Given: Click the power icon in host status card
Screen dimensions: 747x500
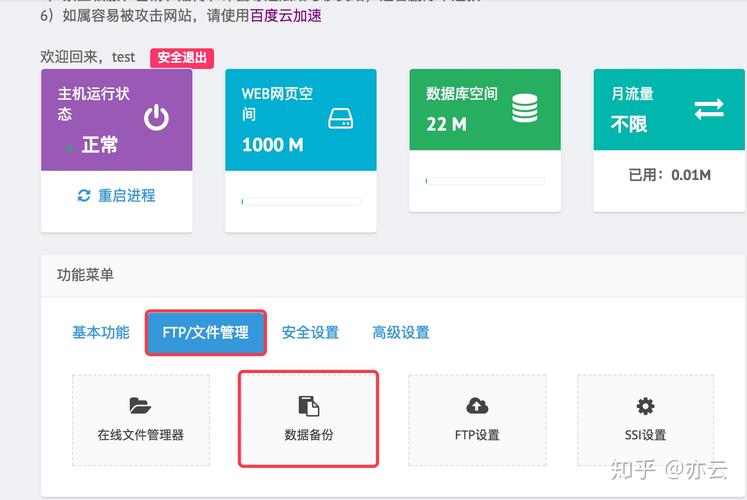Looking at the screenshot, I should pyautogui.click(x=156, y=118).
